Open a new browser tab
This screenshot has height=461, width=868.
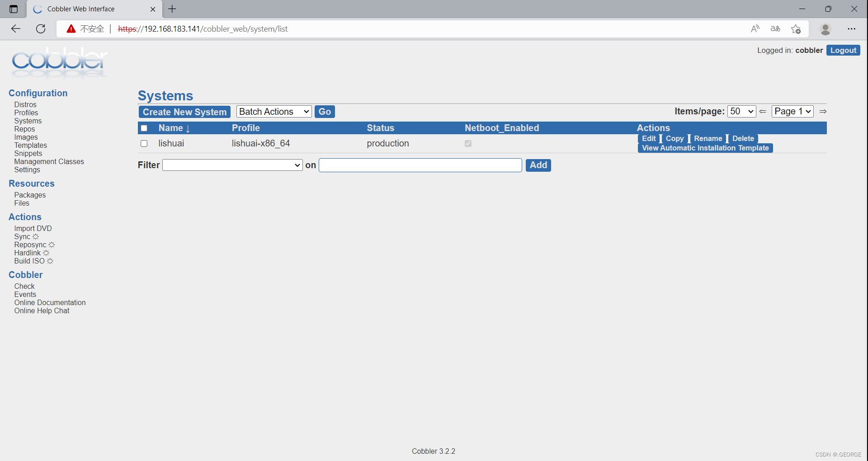pyautogui.click(x=172, y=9)
